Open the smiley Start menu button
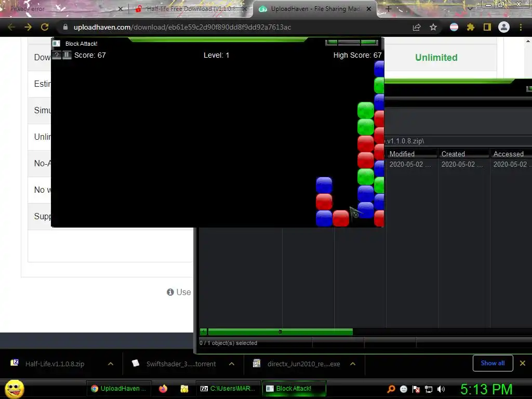The width and height of the screenshot is (532, 399). pos(14,389)
